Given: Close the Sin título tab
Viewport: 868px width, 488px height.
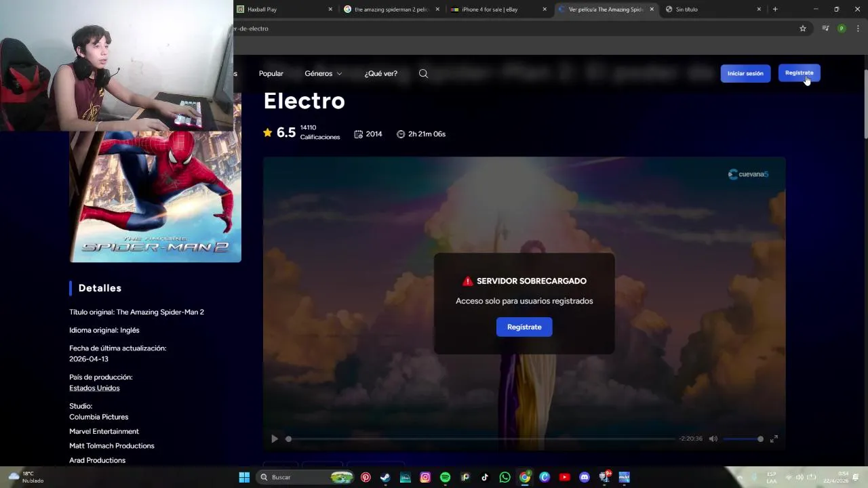Looking at the screenshot, I should 759,9.
